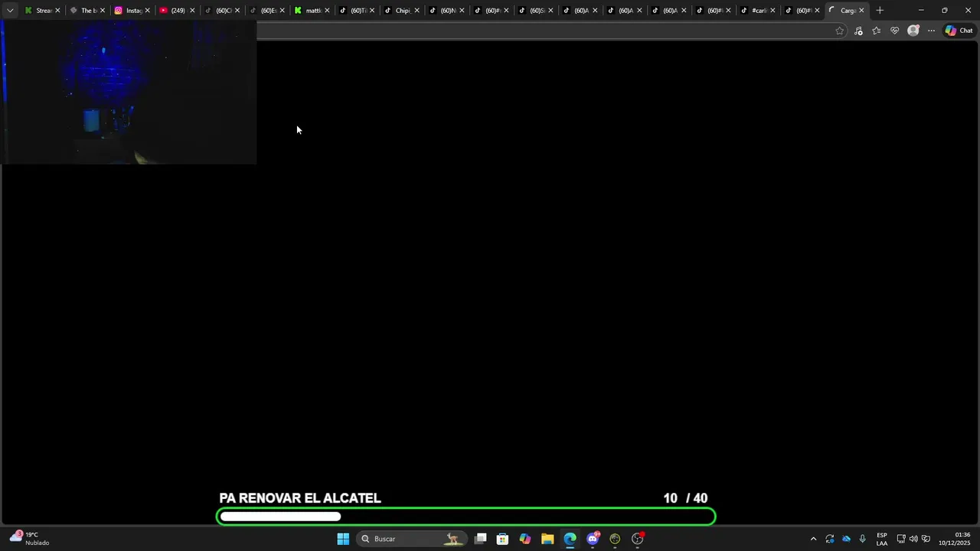Open Task View from the taskbar

point(480,539)
